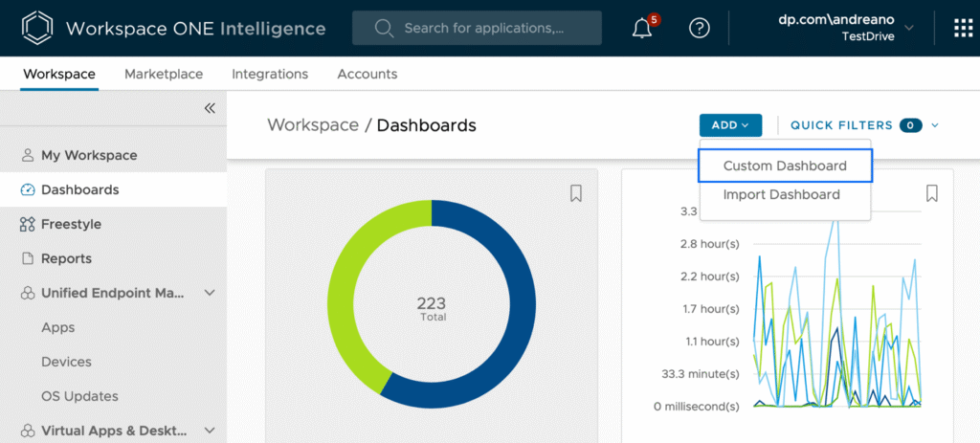Click the Reports document icon
The width and height of the screenshot is (980, 443).
(x=27, y=258)
